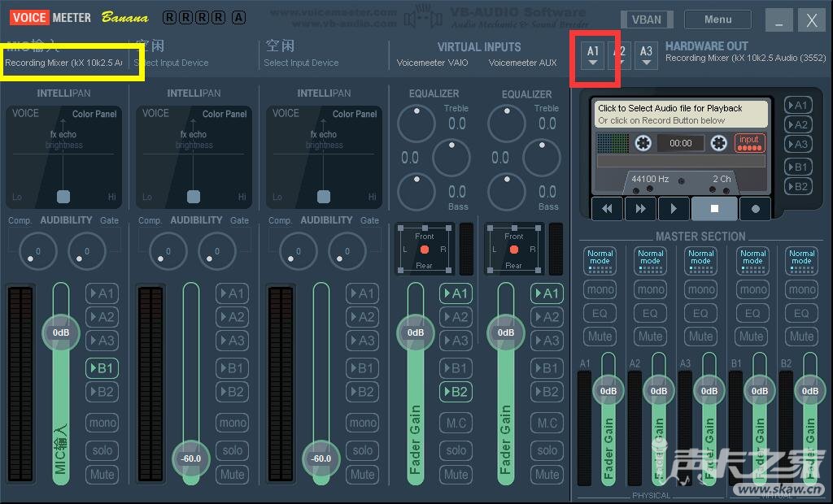Click the cassette 00:00 time counter

pyautogui.click(x=681, y=143)
